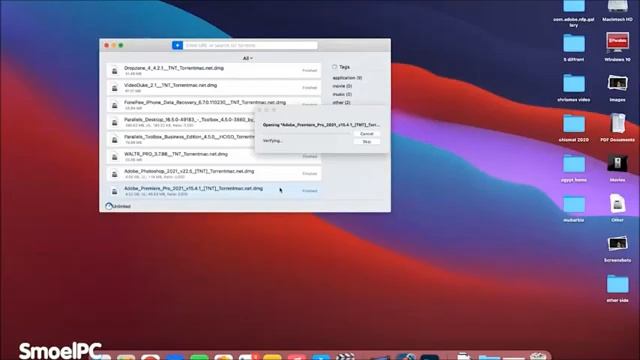
Task: Click the blue add torrent plus button
Action: point(177,45)
